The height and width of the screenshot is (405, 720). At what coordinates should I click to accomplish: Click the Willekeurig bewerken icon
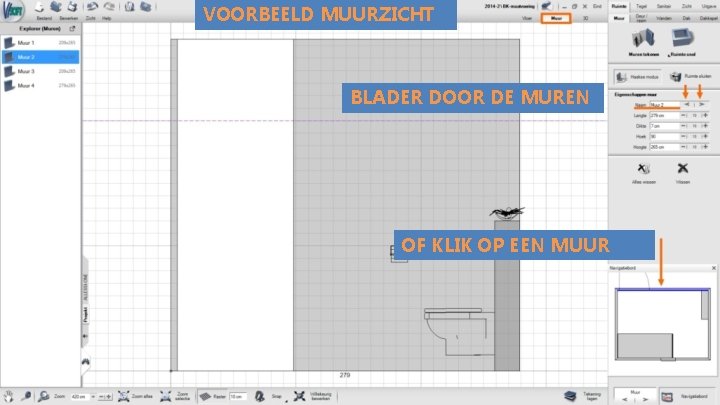coord(299,396)
